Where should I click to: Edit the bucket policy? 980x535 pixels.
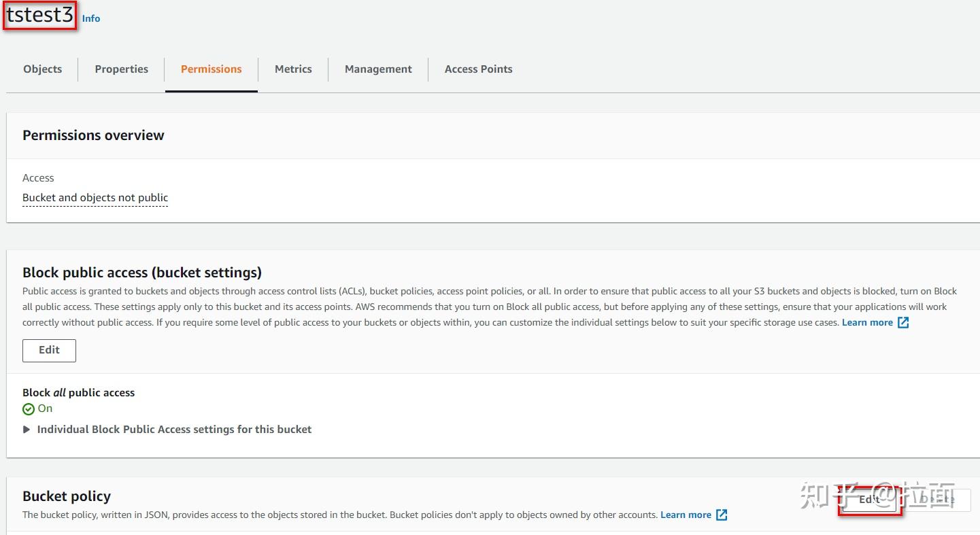pyautogui.click(x=868, y=500)
